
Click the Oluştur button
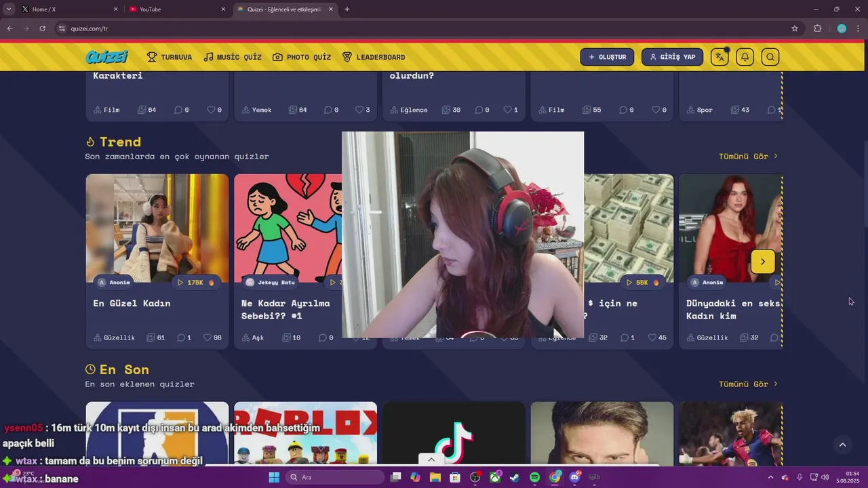click(x=607, y=57)
